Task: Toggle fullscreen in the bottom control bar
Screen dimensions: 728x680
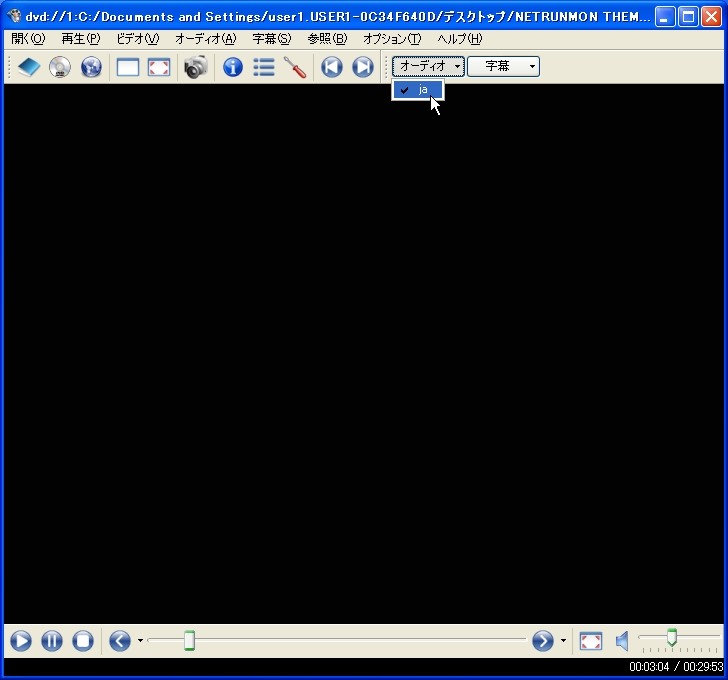Action: click(591, 641)
